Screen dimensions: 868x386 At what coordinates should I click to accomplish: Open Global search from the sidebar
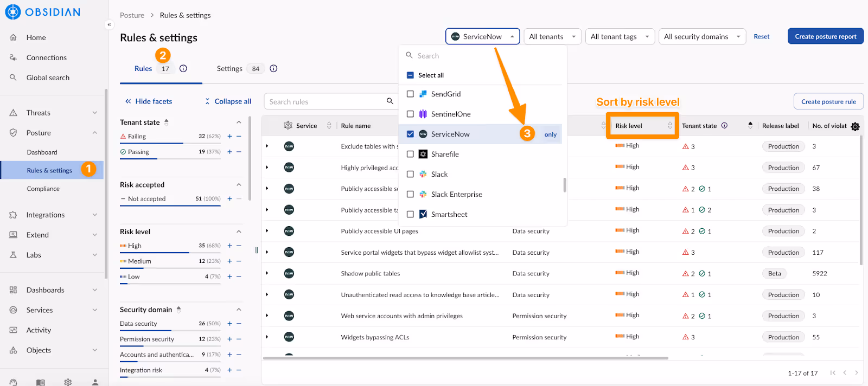tap(48, 78)
